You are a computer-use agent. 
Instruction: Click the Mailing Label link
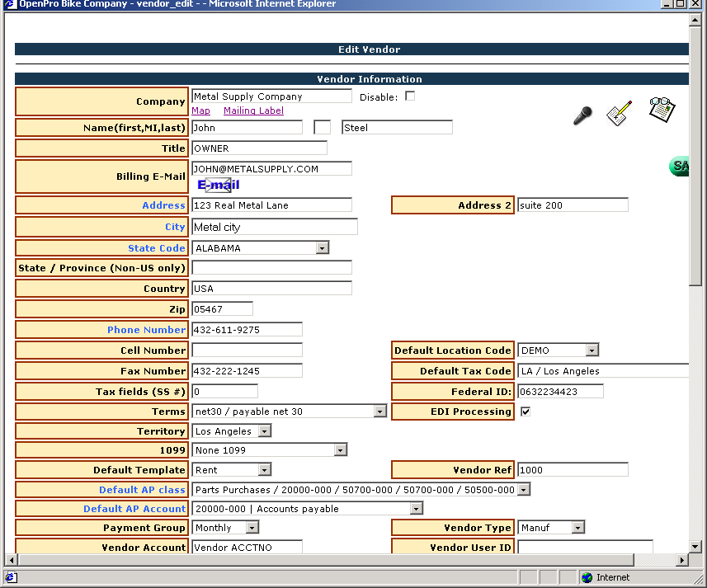tap(253, 111)
